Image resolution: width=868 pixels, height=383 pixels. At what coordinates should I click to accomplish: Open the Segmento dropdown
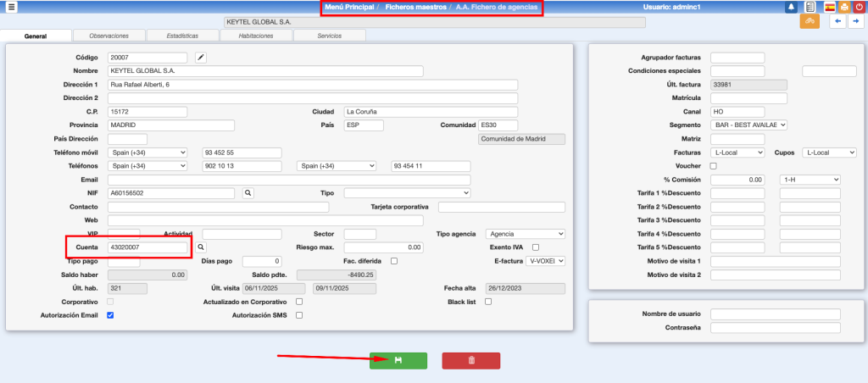tap(748, 125)
